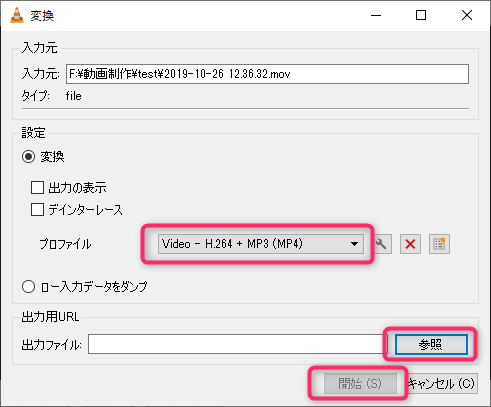The image size is (491, 407).
Task: Close the 変換 dialog window
Action: 467,15
